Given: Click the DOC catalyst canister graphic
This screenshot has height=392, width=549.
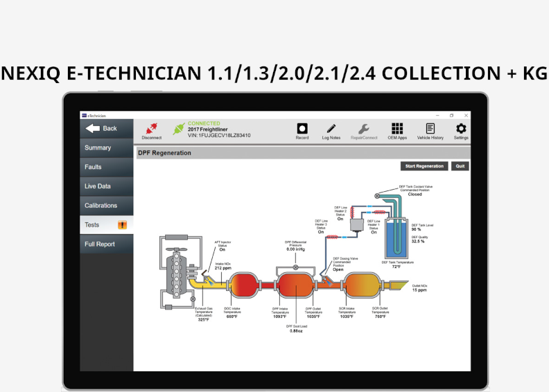Looking at the screenshot, I should click(244, 285).
